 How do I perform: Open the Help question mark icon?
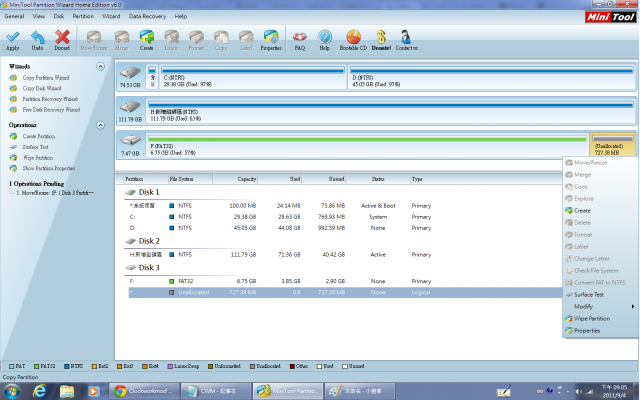(325, 37)
